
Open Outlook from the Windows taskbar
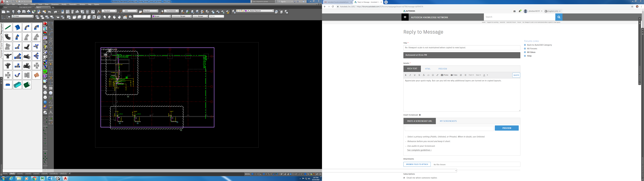click(x=50, y=178)
